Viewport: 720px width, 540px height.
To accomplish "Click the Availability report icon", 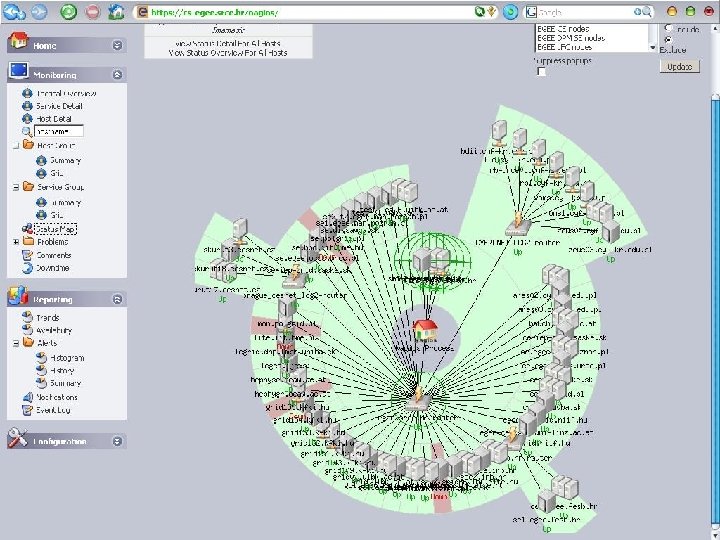I will point(28,330).
